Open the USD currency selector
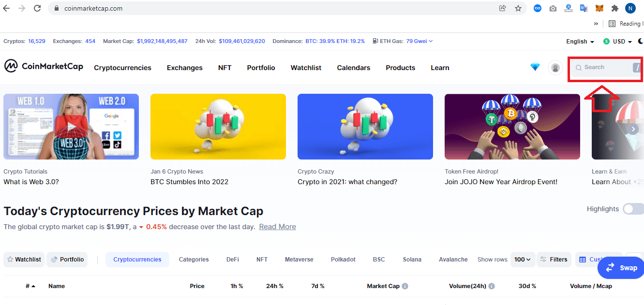 click(x=618, y=42)
